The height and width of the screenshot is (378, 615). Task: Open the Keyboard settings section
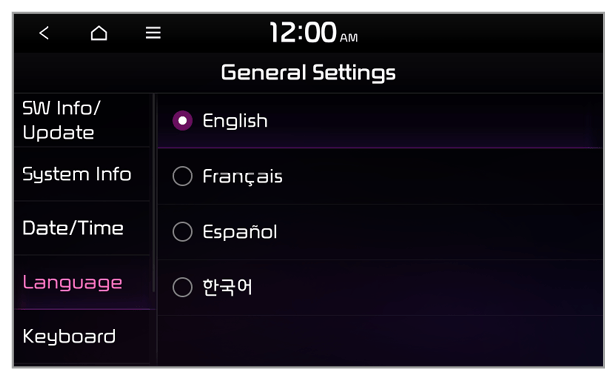coord(82,336)
